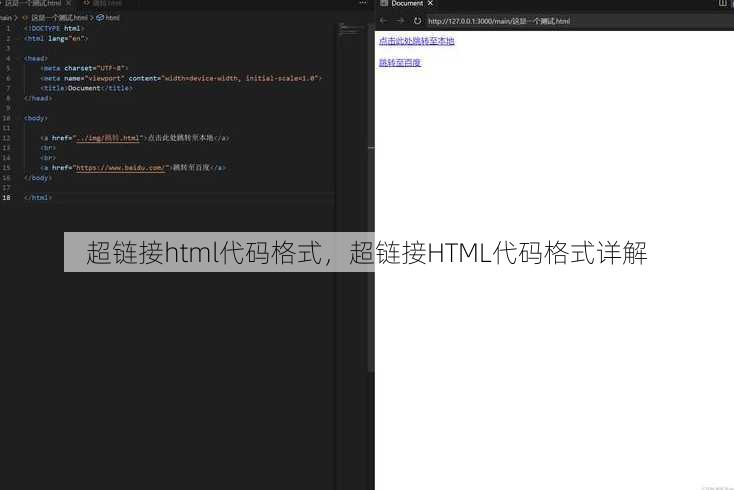Click the href ../img/跳转.html path in code

108,138
